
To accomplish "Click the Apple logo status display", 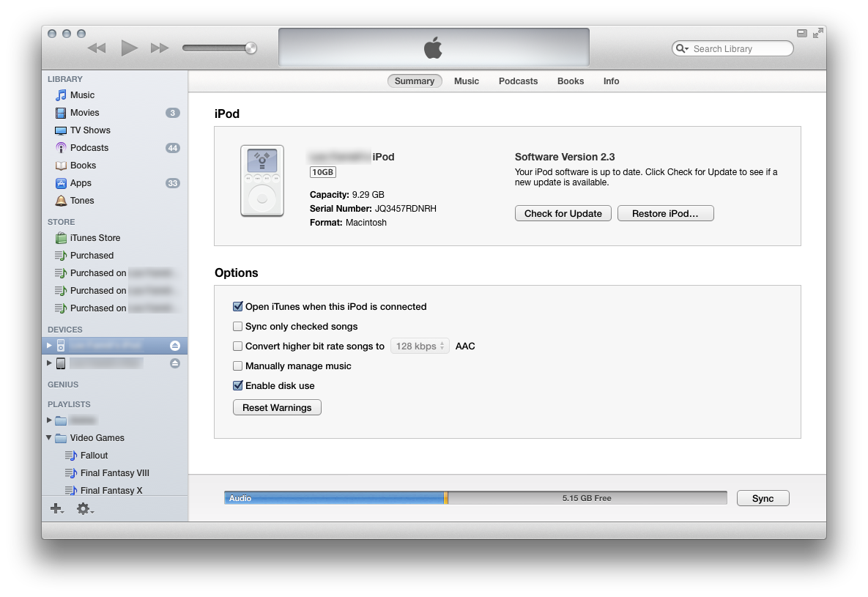I will click(434, 48).
